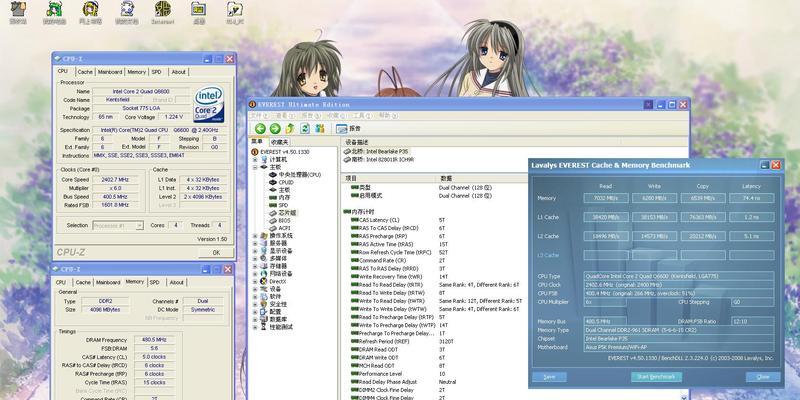
Task: Refresh the EVEREST page with the toolbar icon
Action: [x=305, y=129]
